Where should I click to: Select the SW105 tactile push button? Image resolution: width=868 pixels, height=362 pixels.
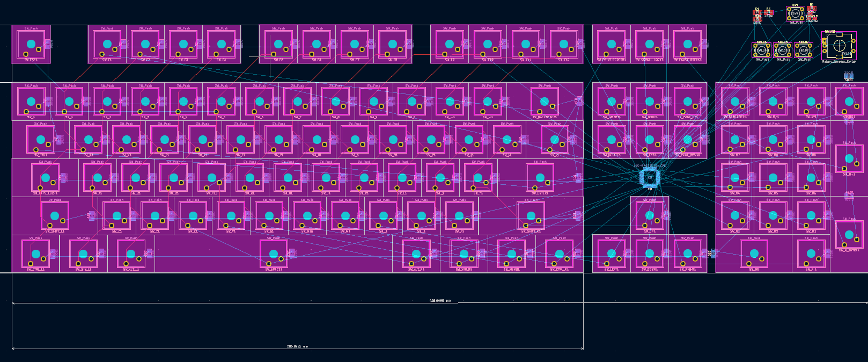point(783,50)
